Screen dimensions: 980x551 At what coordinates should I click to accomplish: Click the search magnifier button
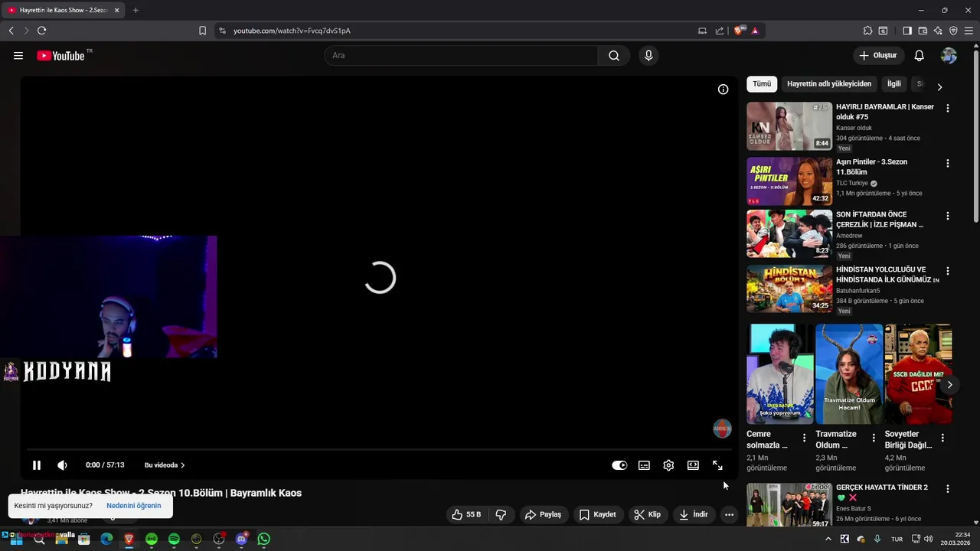pyautogui.click(x=614, y=56)
